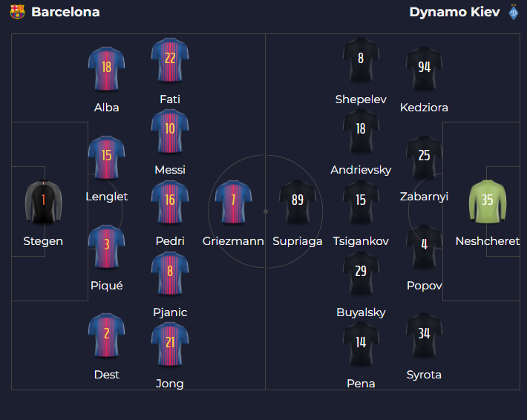
Task: Open the Barcelona team name link
Action: [x=65, y=12]
